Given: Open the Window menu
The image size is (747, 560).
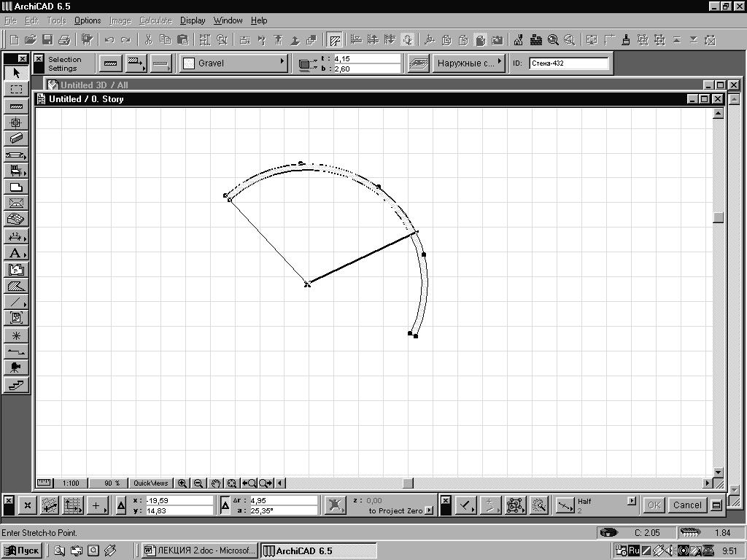Looking at the screenshot, I should [228, 20].
